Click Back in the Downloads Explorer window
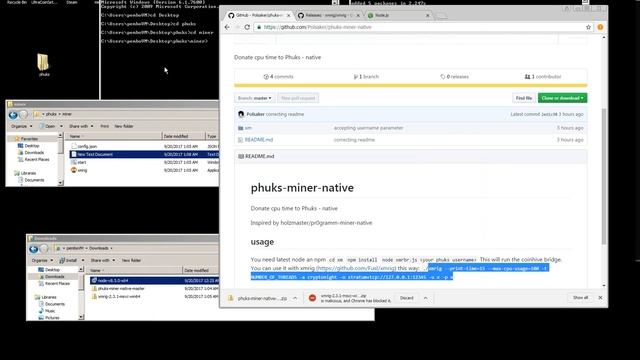This screenshot has width=640, height=360. click(x=33, y=249)
